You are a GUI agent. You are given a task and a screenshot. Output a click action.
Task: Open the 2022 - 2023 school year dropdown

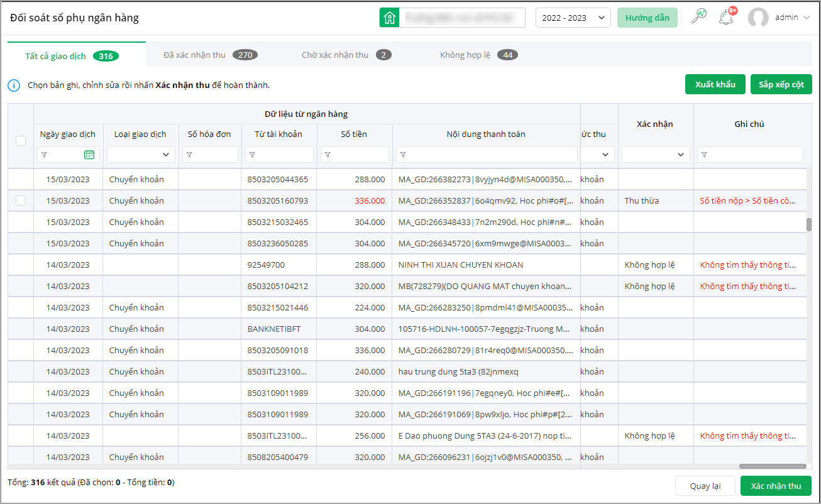click(x=573, y=18)
